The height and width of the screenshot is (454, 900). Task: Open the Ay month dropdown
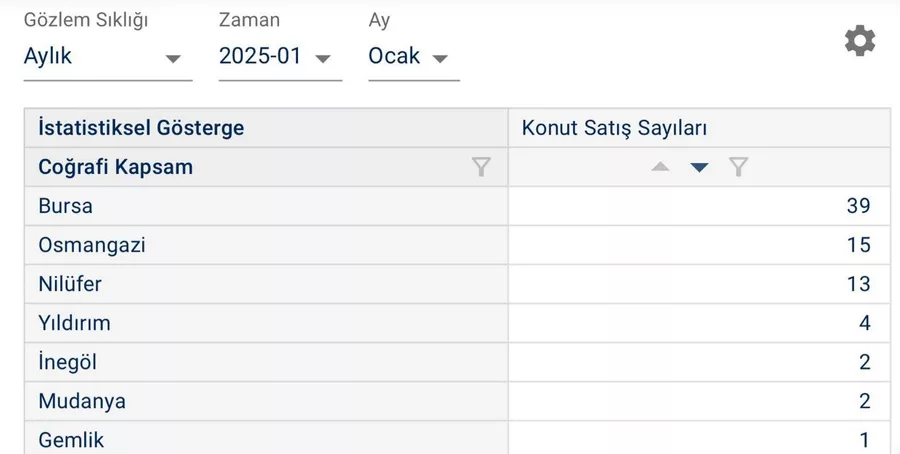(412, 57)
